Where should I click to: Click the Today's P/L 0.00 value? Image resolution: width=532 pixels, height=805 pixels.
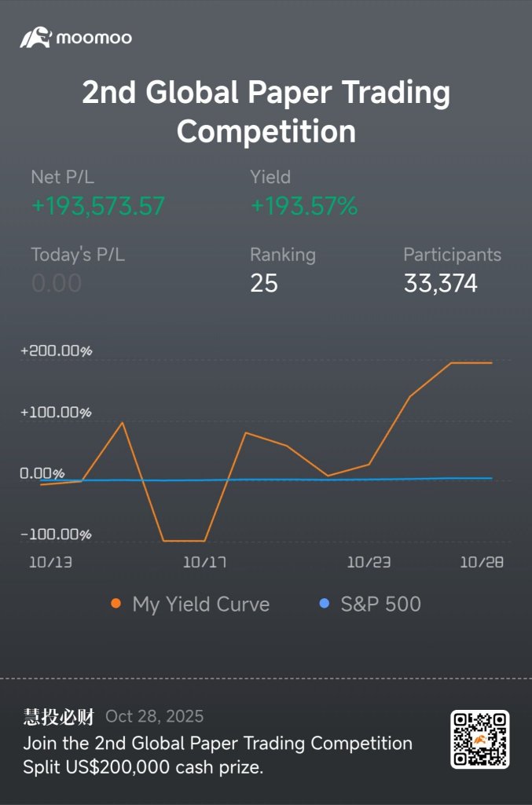tap(57, 283)
